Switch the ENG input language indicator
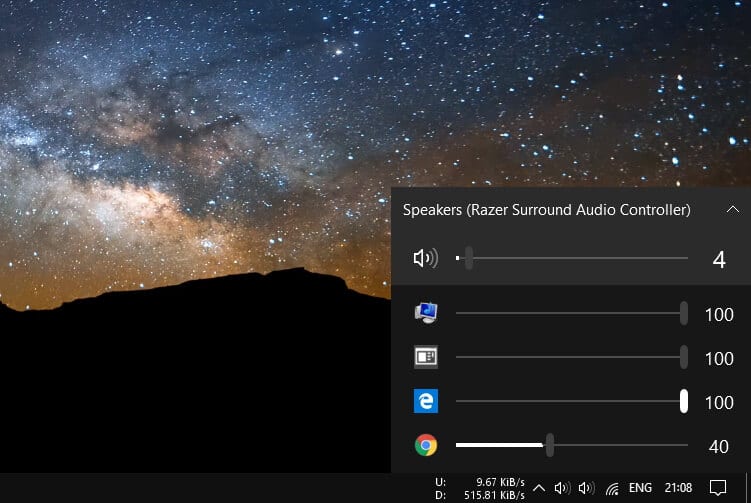The height and width of the screenshot is (503, 751). [640, 488]
